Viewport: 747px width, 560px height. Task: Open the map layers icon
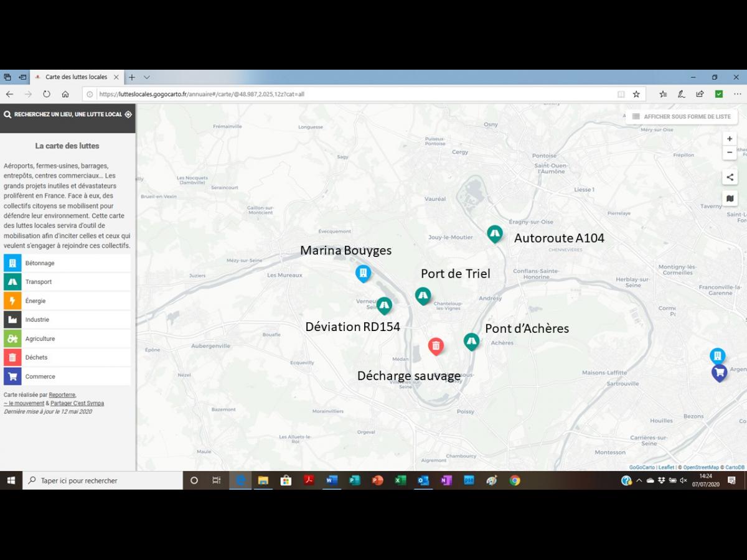tap(730, 198)
